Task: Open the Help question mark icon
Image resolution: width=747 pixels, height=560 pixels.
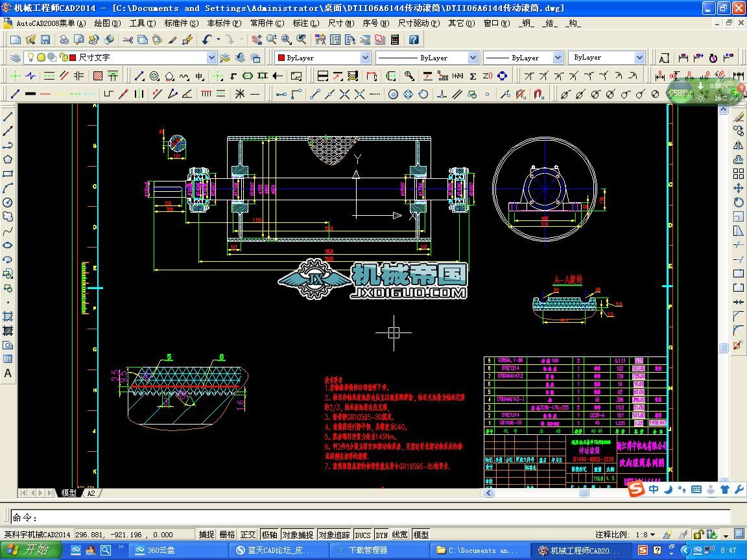Action: [414, 40]
